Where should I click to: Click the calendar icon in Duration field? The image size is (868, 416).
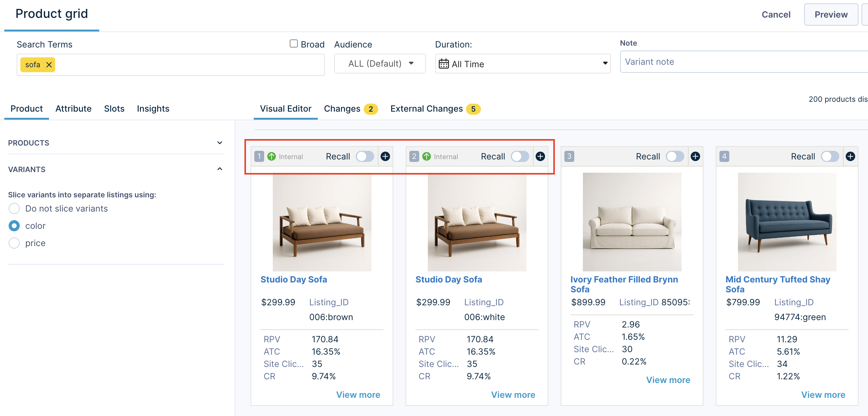[444, 64]
